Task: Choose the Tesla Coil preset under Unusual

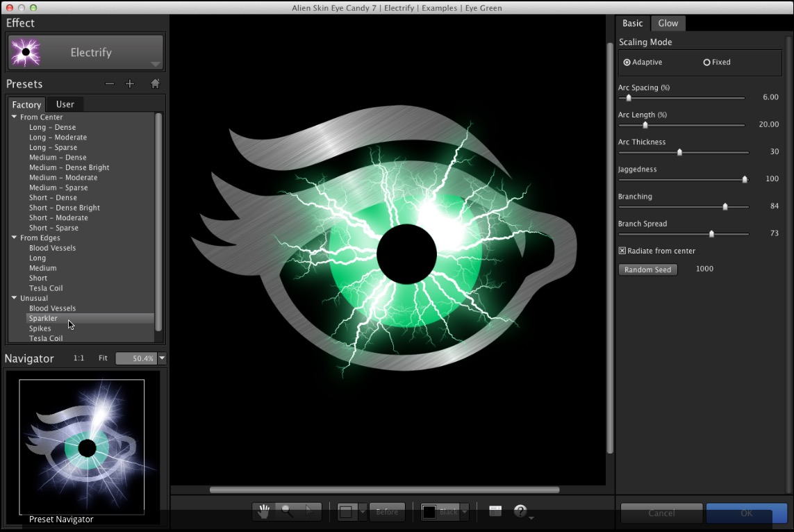Action: tap(46, 339)
